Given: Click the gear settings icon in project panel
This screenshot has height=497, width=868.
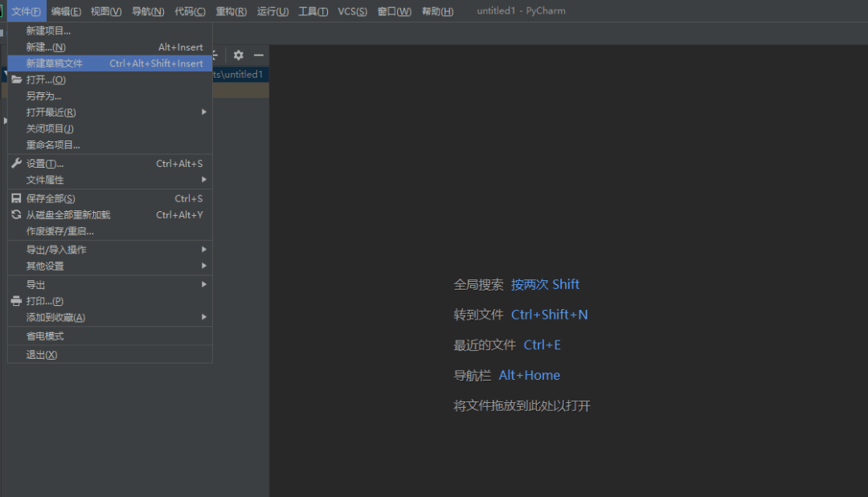Looking at the screenshot, I should pos(238,55).
